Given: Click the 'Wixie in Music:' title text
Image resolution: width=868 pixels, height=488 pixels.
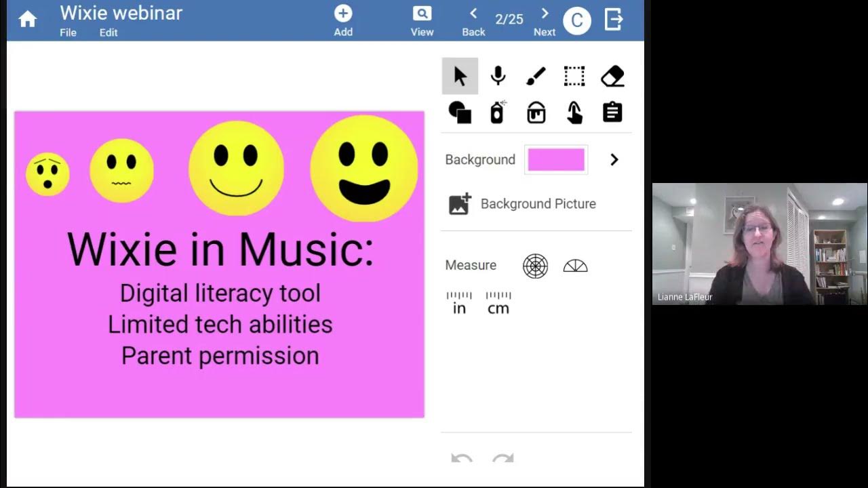Looking at the screenshot, I should (x=220, y=249).
